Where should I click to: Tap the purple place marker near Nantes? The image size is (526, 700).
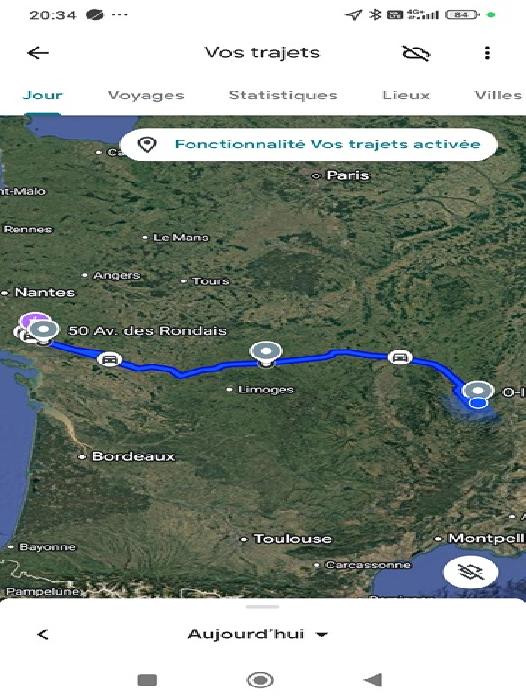coord(32,320)
